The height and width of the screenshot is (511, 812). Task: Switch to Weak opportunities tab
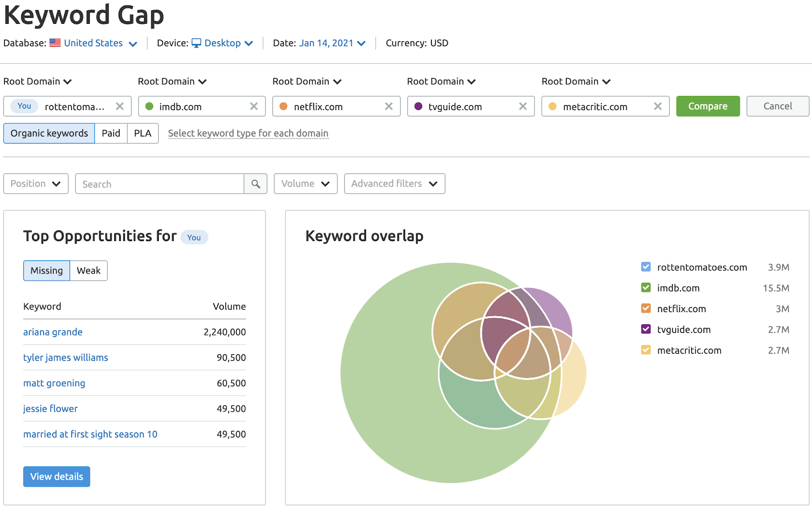(x=89, y=270)
